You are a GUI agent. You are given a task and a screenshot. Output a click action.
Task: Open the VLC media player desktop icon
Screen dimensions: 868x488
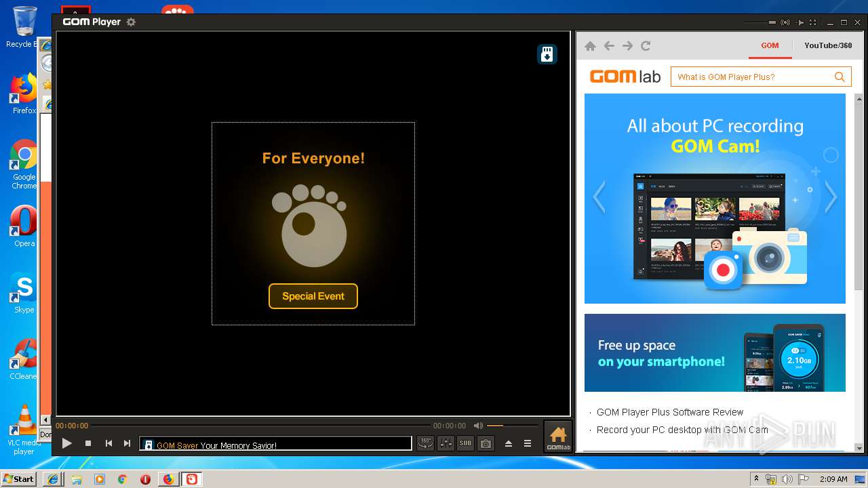coord(24,430)
